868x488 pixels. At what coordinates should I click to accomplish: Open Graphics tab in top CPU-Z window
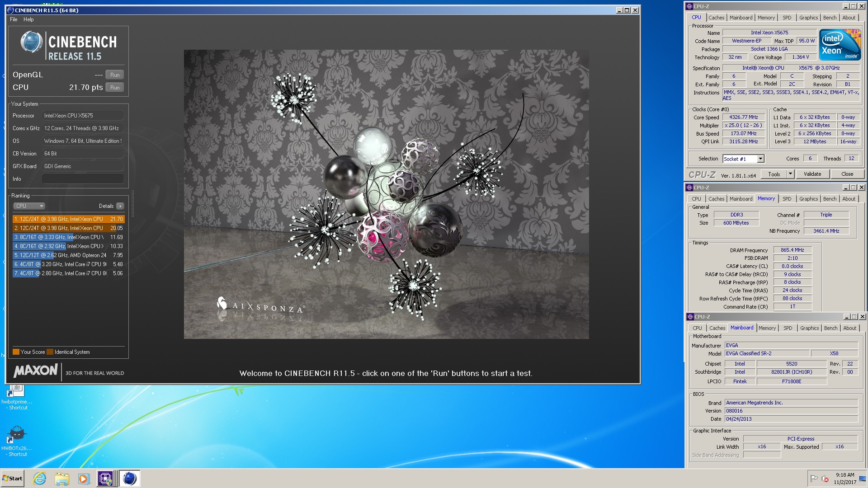[808, 18]
